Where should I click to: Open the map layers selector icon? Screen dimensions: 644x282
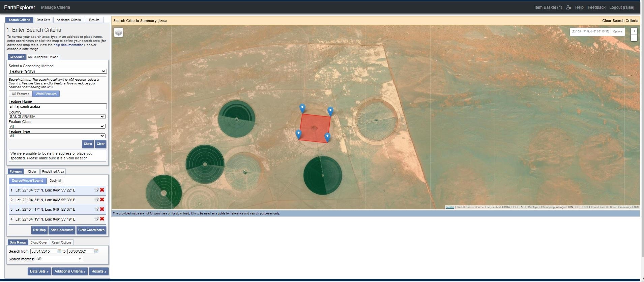click(118, 32)
